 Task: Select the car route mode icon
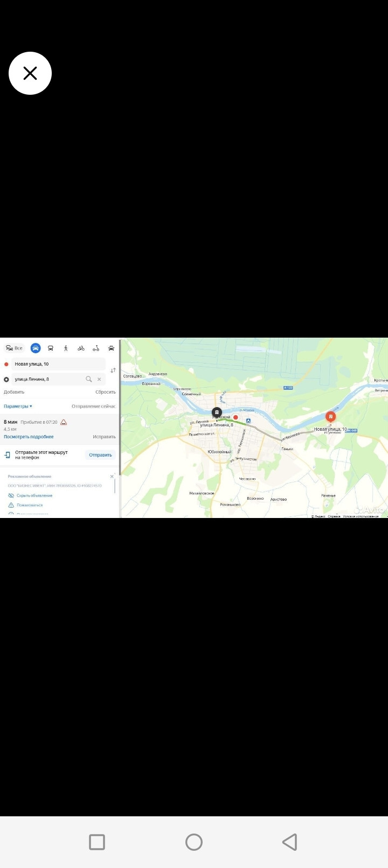coord(36,348)
